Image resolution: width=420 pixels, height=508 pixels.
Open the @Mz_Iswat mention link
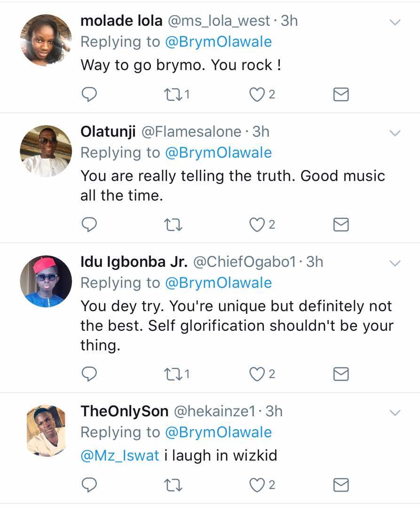[120, 456]
